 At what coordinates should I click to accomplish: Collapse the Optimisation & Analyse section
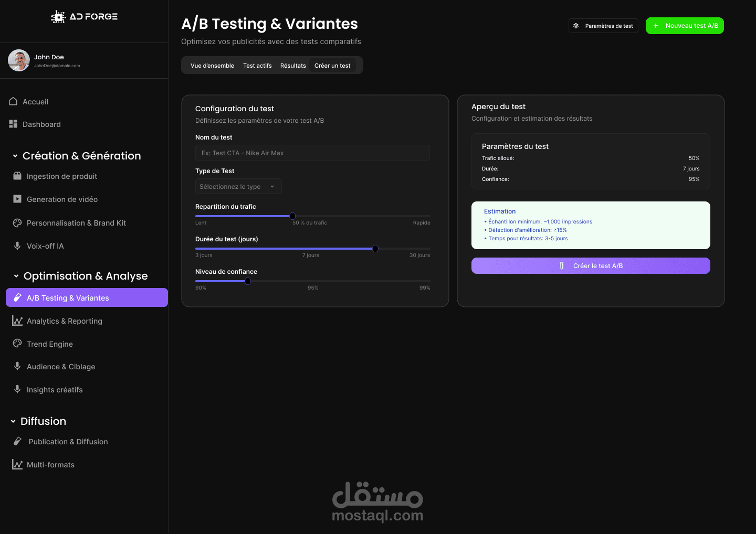point(16,276)
